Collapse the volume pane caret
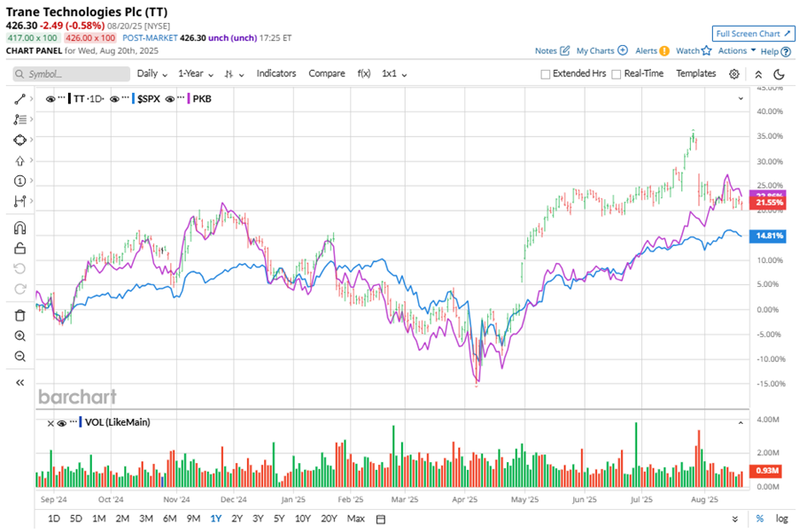Screen dimensions: 799x532 click(x=741, y=423)
